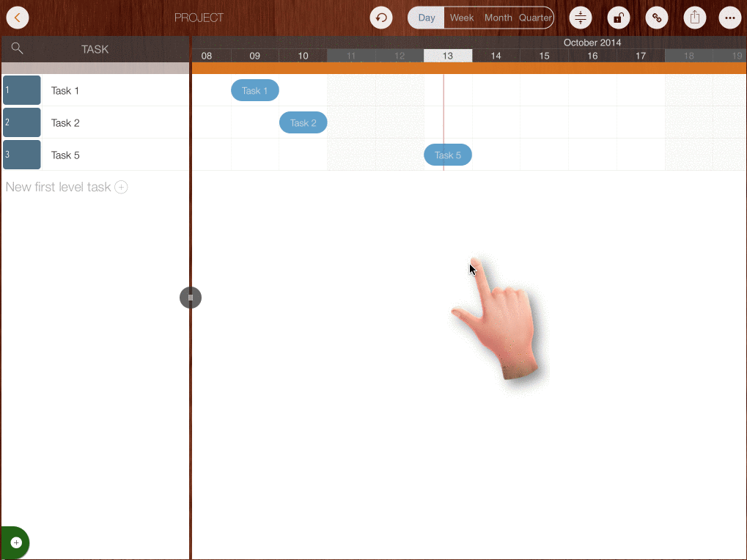747x560 pixels.
Task: Tap the expand/collapse rows icon
Action: click(x=581, y=18)
